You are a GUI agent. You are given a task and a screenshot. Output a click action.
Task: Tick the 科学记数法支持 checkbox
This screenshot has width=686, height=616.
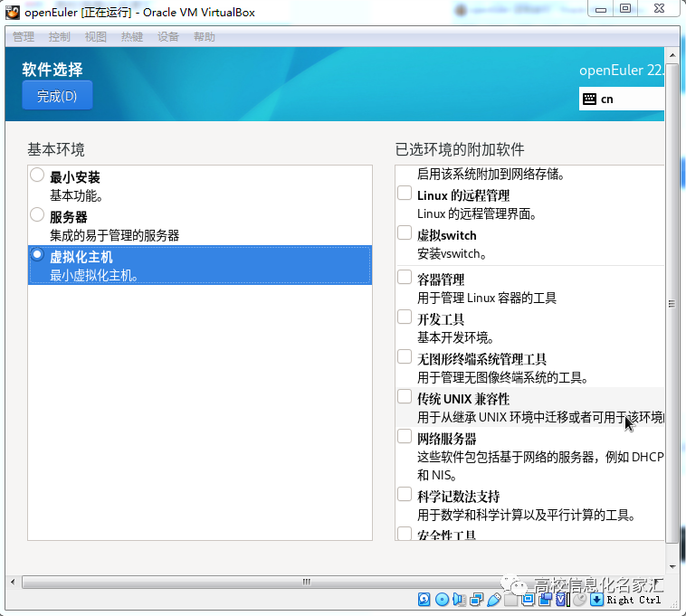pyautogui.click(x=405, y=495)
